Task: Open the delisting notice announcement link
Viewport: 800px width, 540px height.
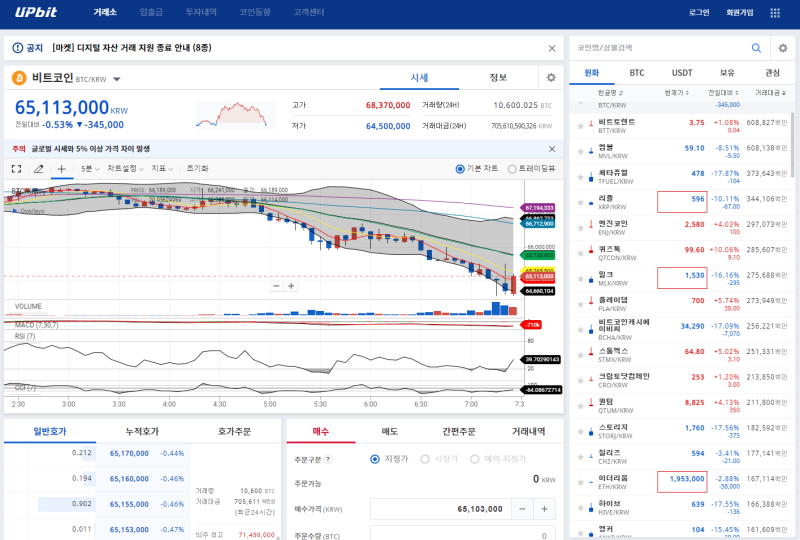Action: [x=132, y=48]
